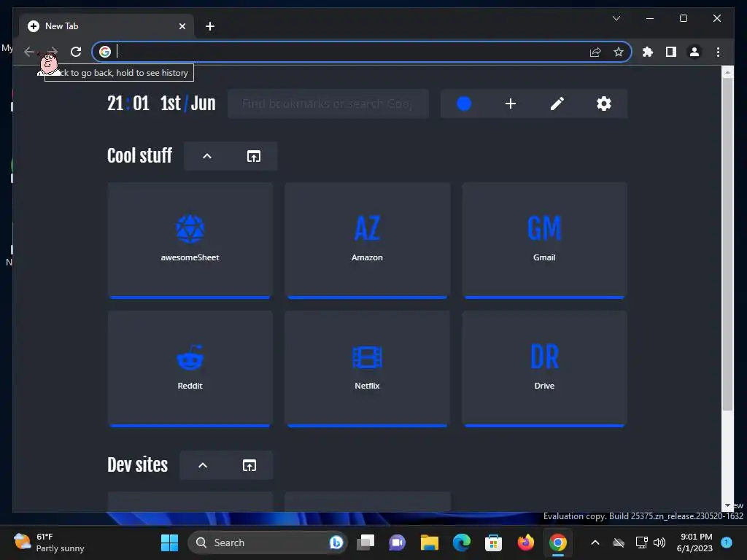Image resolution: width=747 pixels, height=560 pixels.
Task: Click the scrollbar down arrow
Action: pos(727,505)
